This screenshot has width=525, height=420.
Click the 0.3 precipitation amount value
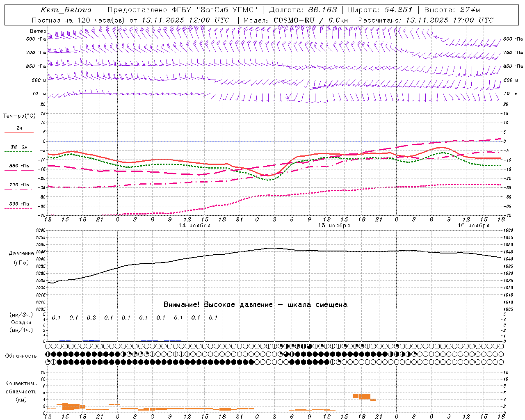click(91, 318)
